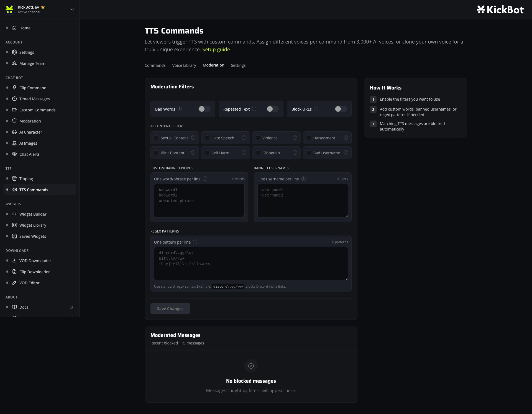
Task: Enable the Repeated Text toggle
Action: (273, 109)
